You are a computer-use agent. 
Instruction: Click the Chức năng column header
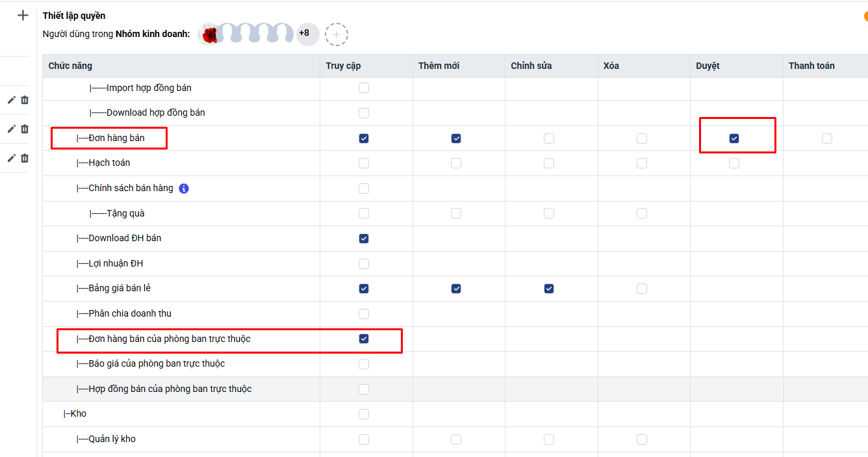tap(70, 66)
